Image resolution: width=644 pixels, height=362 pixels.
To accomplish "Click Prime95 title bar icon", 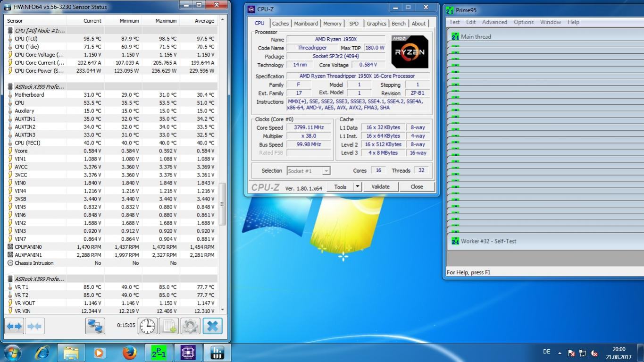I will [x=450, y=10].
